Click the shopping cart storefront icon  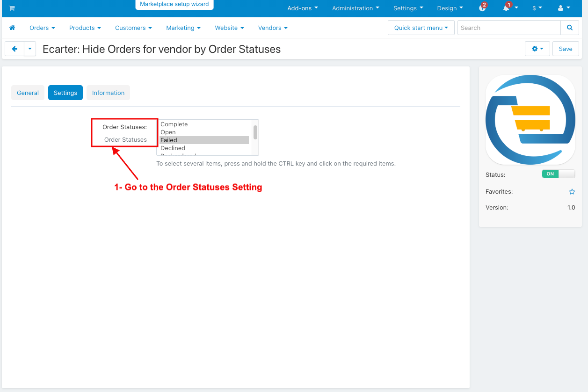pyautogui.click(x=12, y=8)
